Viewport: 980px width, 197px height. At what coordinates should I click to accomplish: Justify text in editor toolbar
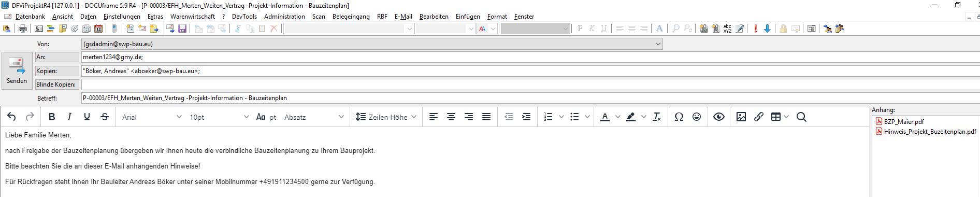click(486, 117)
